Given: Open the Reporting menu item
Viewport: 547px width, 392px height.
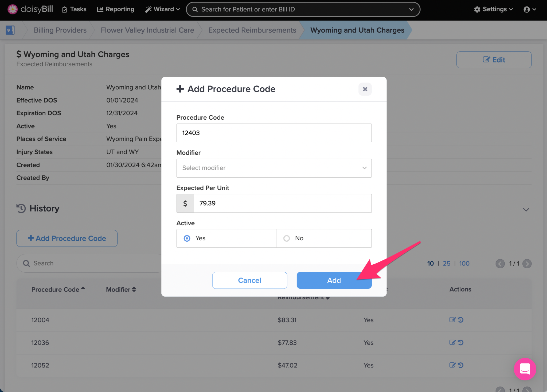Looking at the screenshot, I should 116,9.
